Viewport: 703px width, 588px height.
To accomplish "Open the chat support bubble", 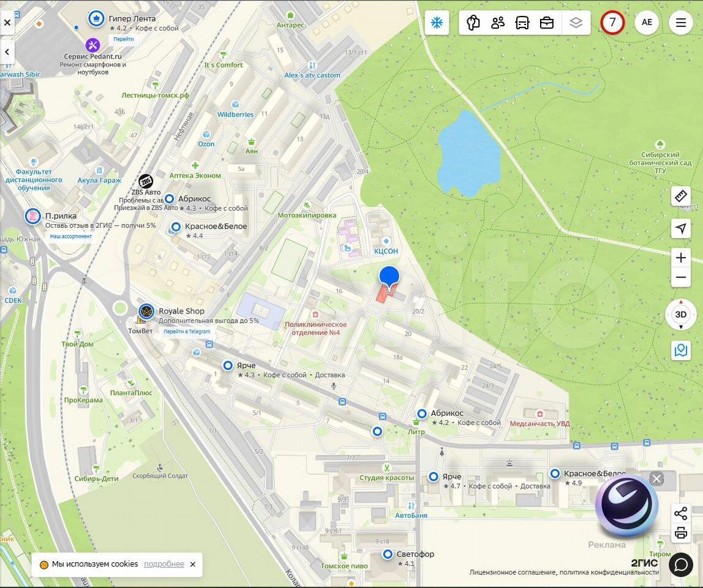I will point(680,564).
